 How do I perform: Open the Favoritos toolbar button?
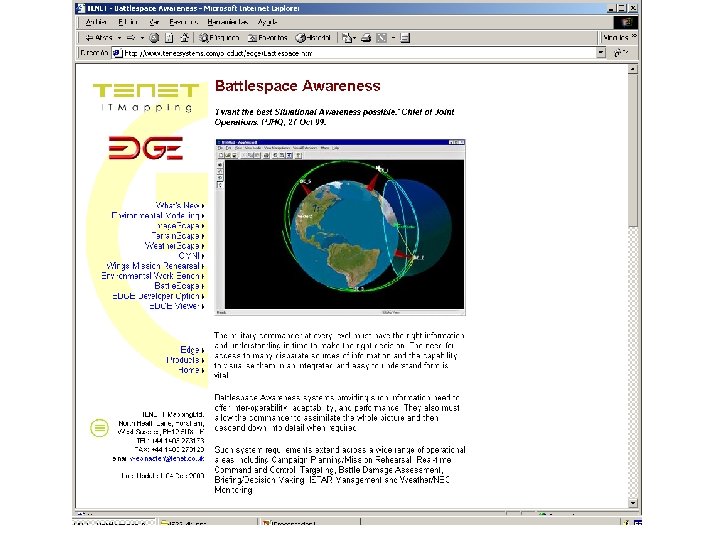pyautogui.click(x=268, y=38)
